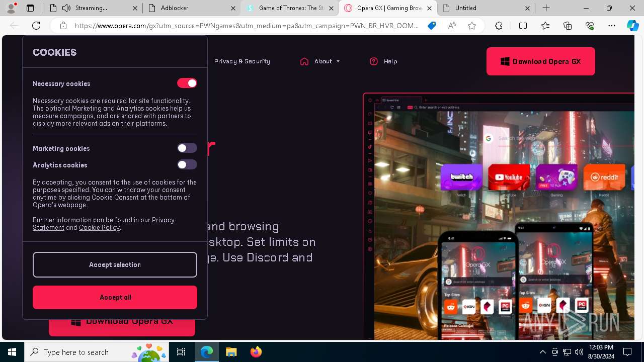Close the Game of Thrones tab
The image size is (644, 362).
331,8
